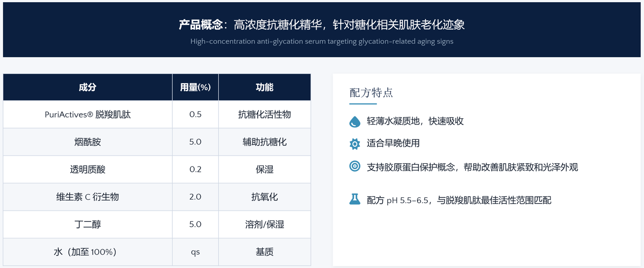Image resolution: width=644 pixels, height=268 pixels.
Task: Click the 5.0 value in 丁二醇 row
Action: click(x=195, y=224)
